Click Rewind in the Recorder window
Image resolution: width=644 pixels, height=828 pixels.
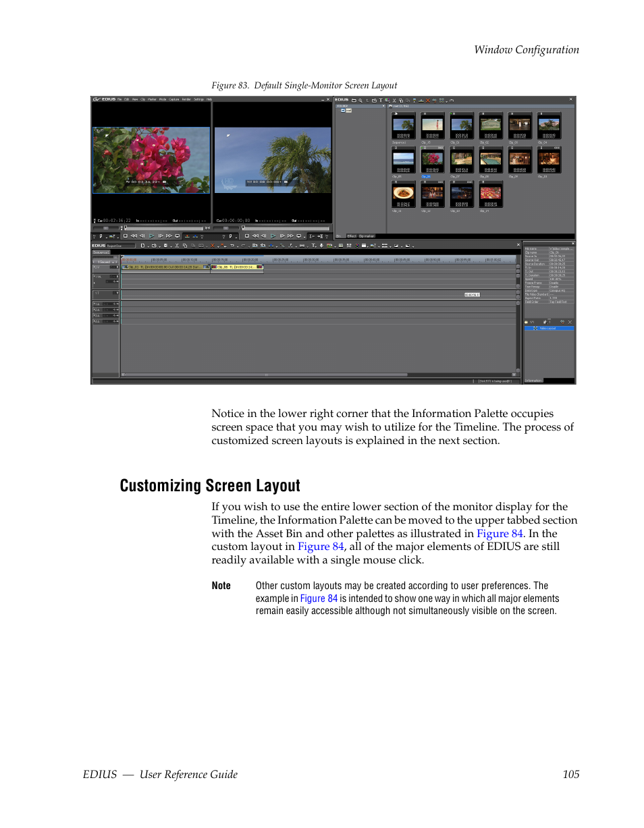coord(255,236)
